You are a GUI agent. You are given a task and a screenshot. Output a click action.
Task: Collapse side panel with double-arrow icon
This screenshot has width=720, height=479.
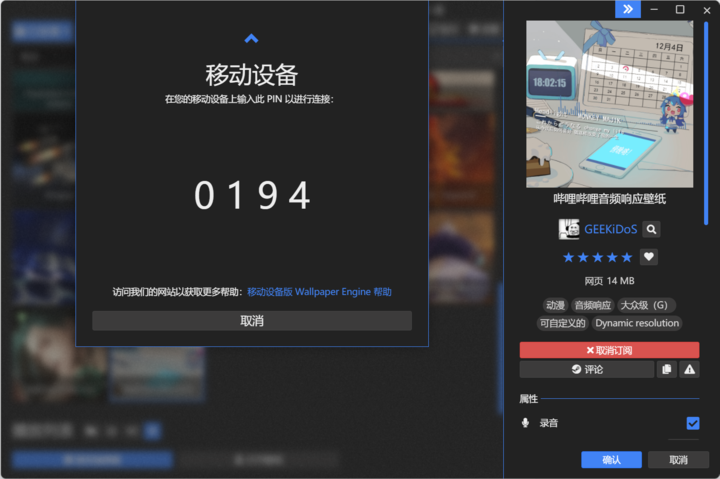[628, 9]
